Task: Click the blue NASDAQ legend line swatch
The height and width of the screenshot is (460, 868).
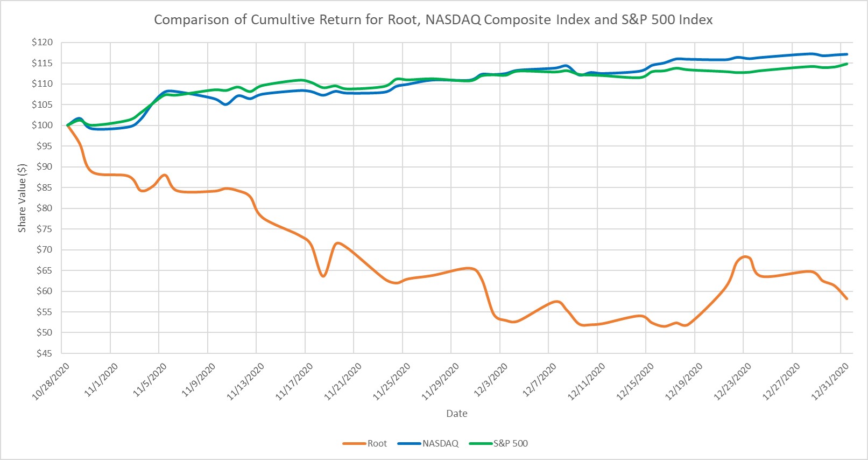Action: click(409, 443)
